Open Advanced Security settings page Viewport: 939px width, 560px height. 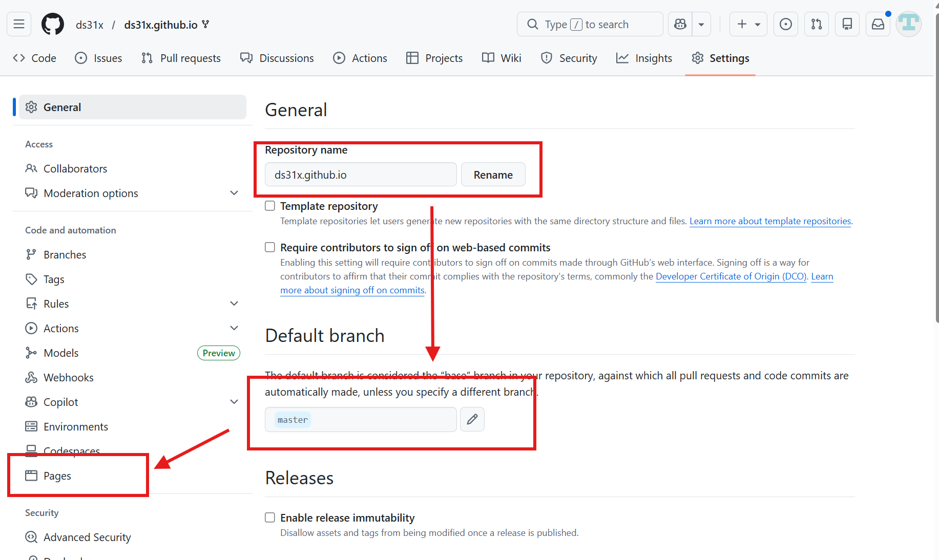coord(87,537)
